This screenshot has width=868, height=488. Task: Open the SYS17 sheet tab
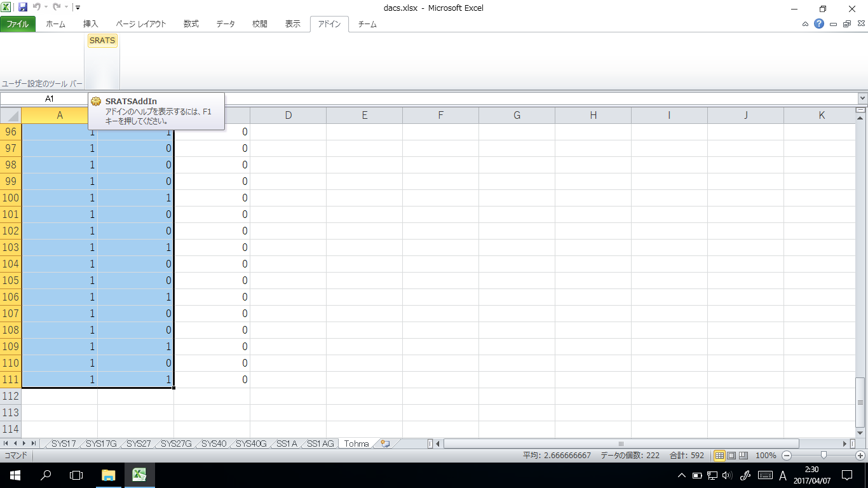[63, 444]
